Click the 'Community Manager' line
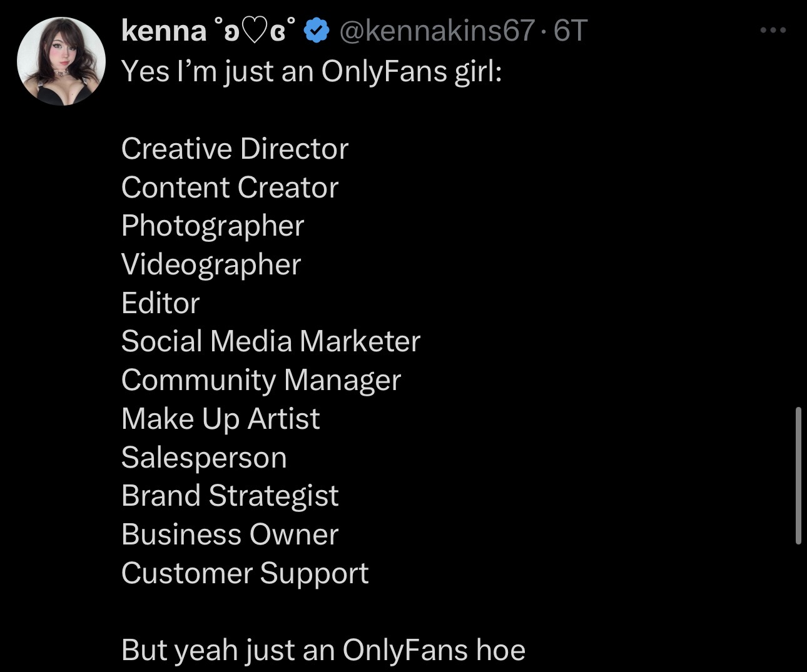Viewport: 807px width, 672px height. tap(261, 380)
